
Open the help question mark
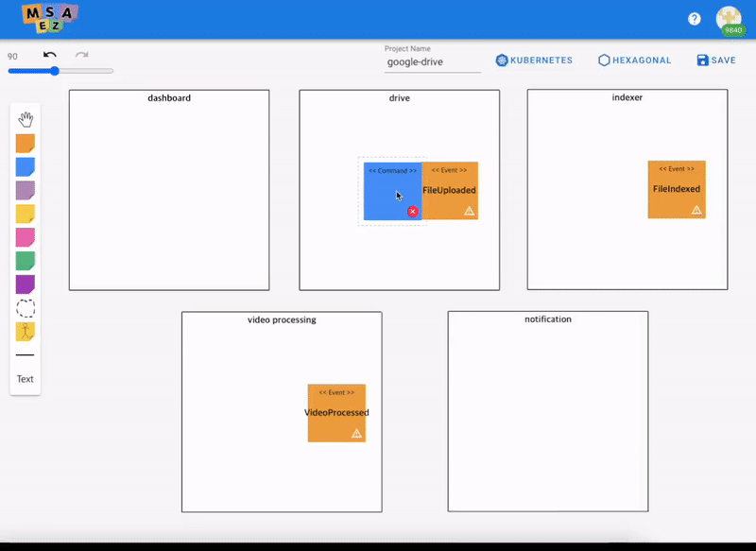[696, 18]
